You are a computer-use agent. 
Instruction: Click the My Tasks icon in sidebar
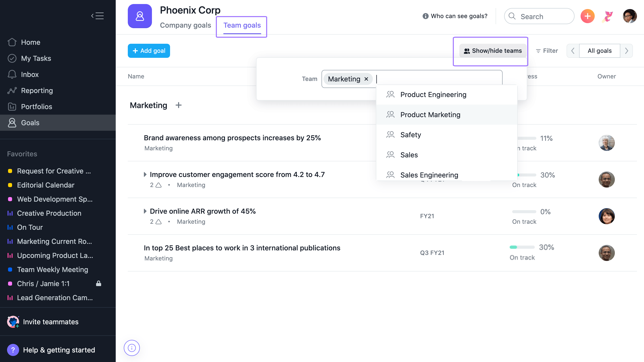click(x=12, y=58)
